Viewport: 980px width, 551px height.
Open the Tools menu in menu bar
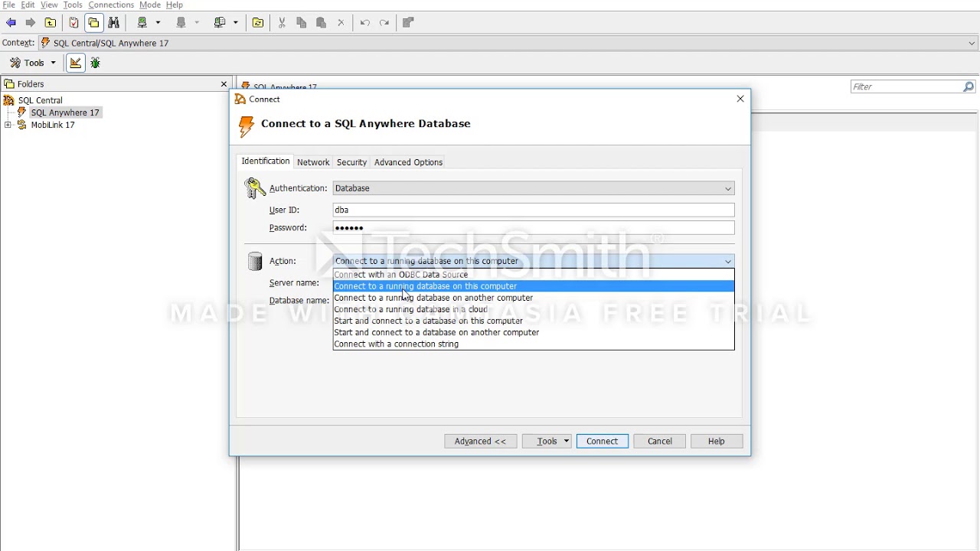(x=73, y=5)
